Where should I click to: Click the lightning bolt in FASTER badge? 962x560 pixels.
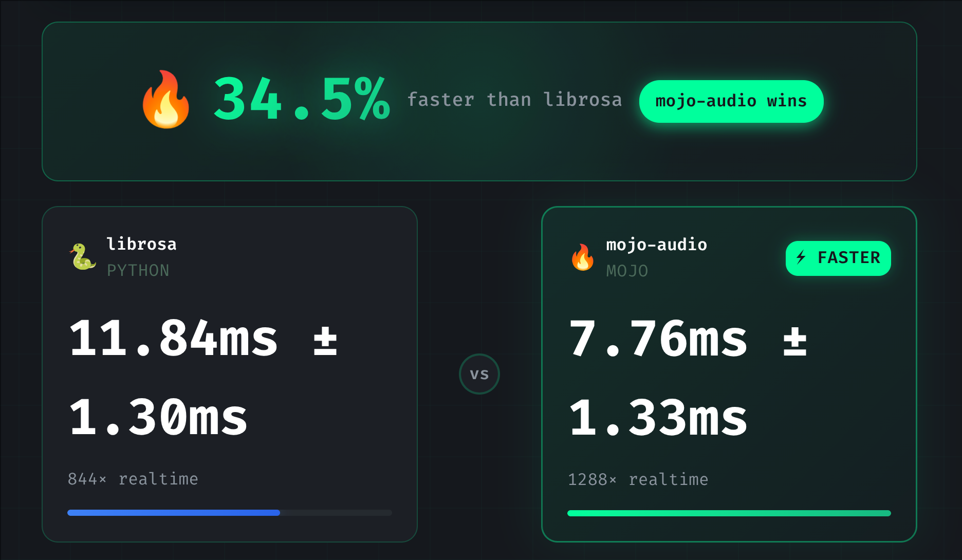[x=801, y=257]
